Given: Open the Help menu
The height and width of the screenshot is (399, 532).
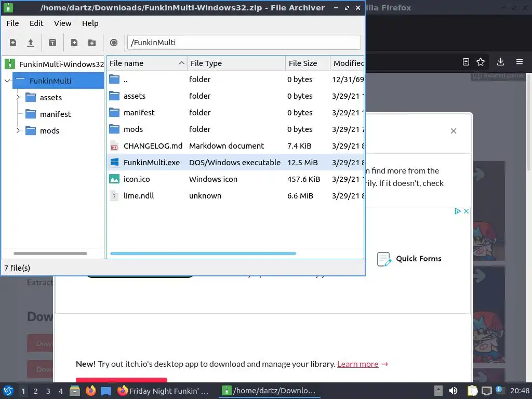Looking at the screenshot, I should click(x=90, y=23).
